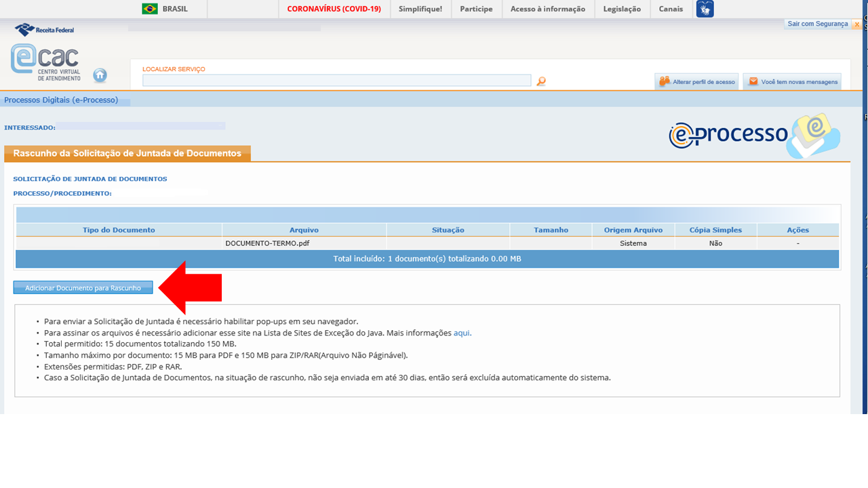
Task: Click the INTERESSADO label
Action: click(x=30, y=127)
